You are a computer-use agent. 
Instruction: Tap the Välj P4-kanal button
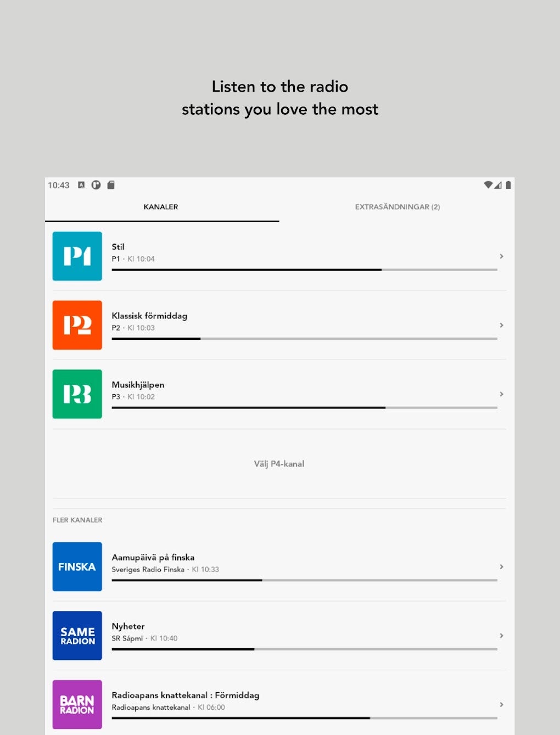[279, 464]
